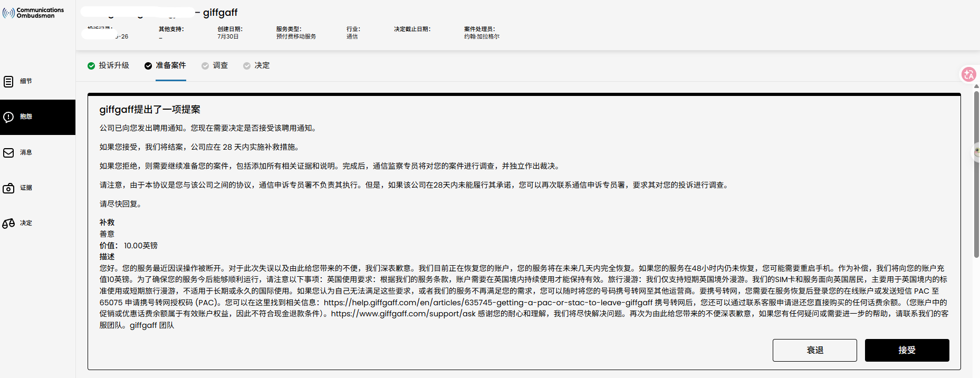Click the 衰退 decline button
Image resolution: width=980 pixels, height=378 pixels.
[815, 350]
